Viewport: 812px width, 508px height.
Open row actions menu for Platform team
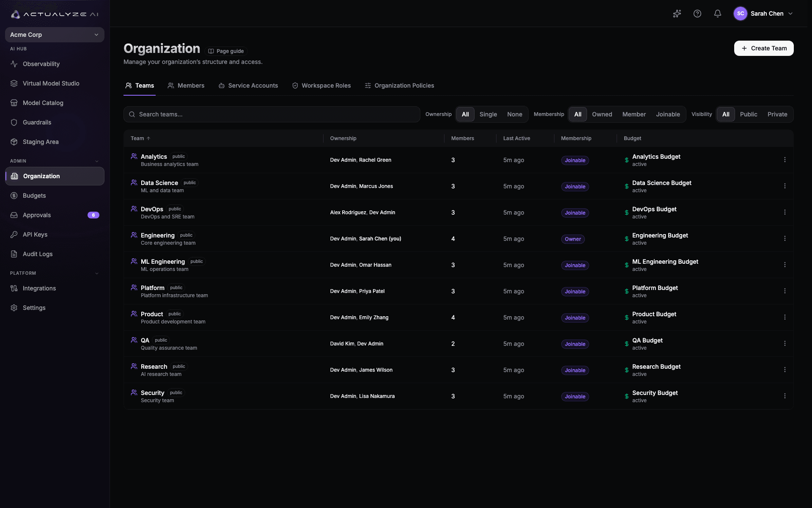(x=785, y=291)
